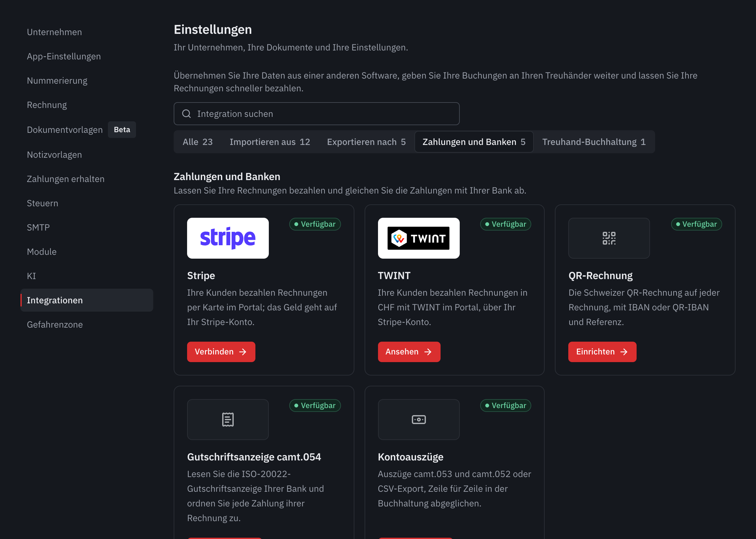Click the QR-Rechnung QR code icon
The height and width of the screenshot is (539, 756).
pyautogui.click(x=609, y=238)
